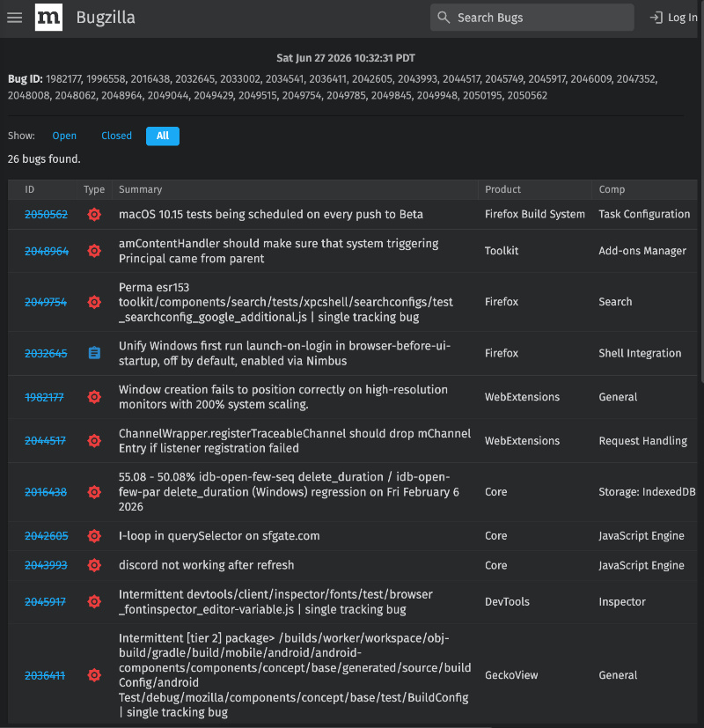Screen dimensions: 704x728
Task: Open the hamburger menu
Action: 14,18
